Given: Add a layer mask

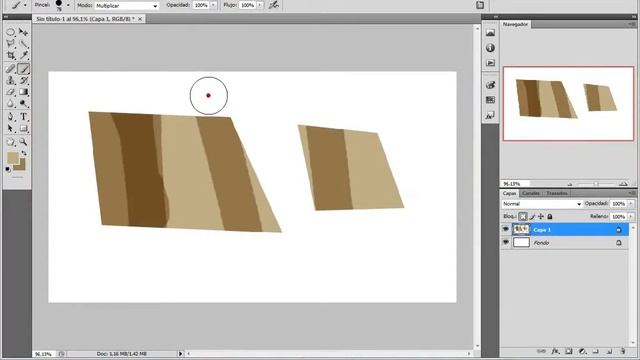Looking at the screenshot, I should coord(569,351).
